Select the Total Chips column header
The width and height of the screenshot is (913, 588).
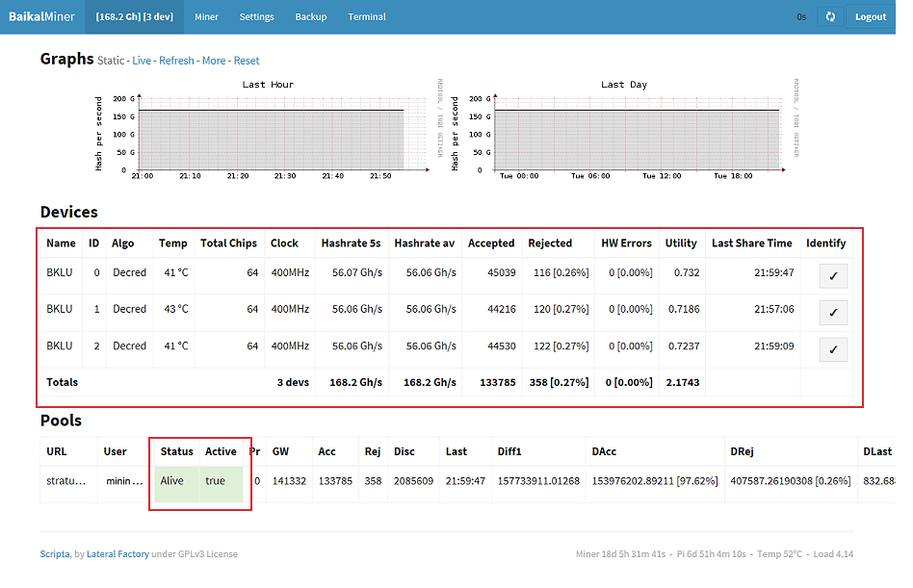point(229,243)
